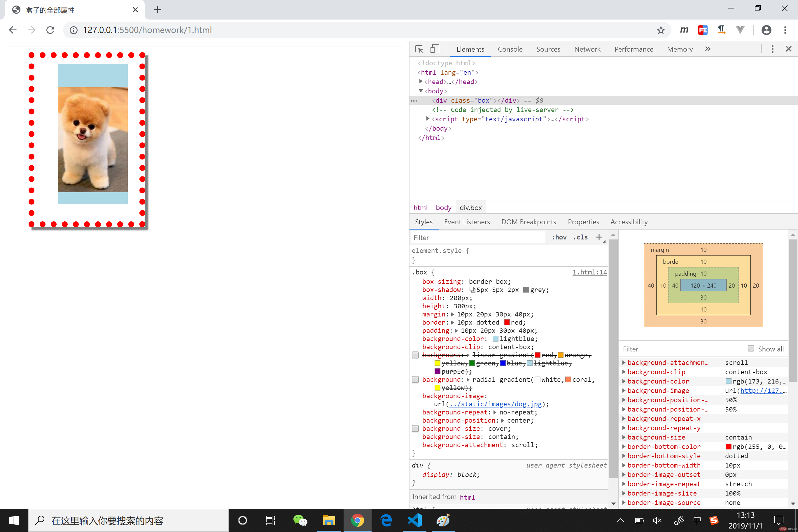Click the browser forward arrow
The width and height of the screenshot is (798, 532).
pos(32,30)
